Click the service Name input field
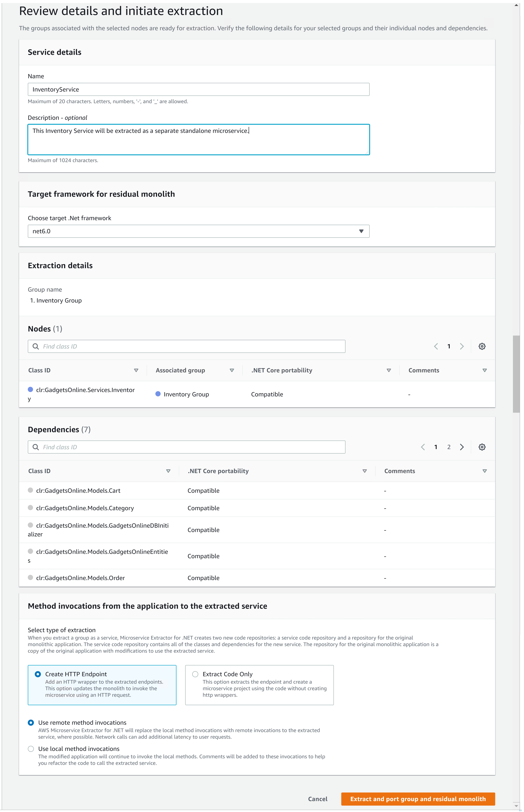This screenshot has width=524, height=812. (x=198, y=89)
